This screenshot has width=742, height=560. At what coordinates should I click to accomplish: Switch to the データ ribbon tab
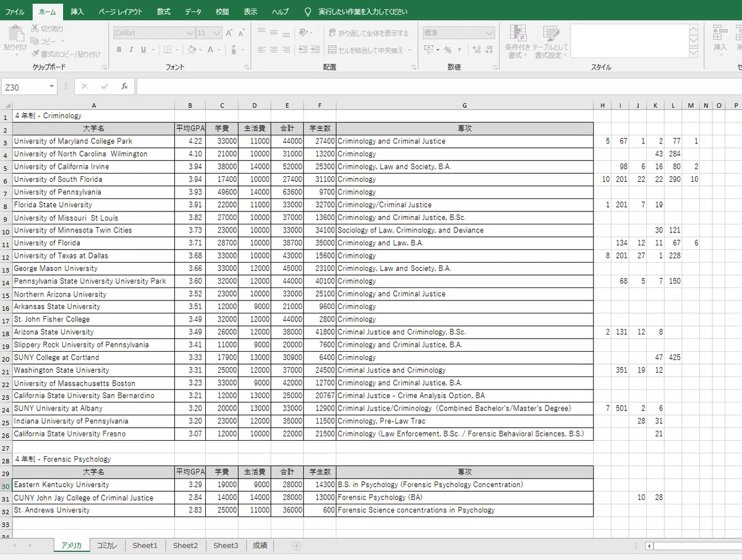click(193, 12)
